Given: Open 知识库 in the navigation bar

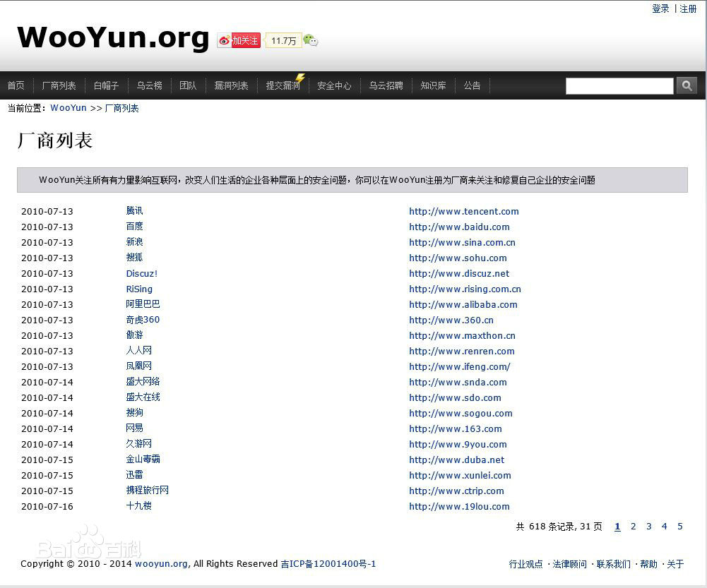Looking at the screenshot, I should pos(433,85).
